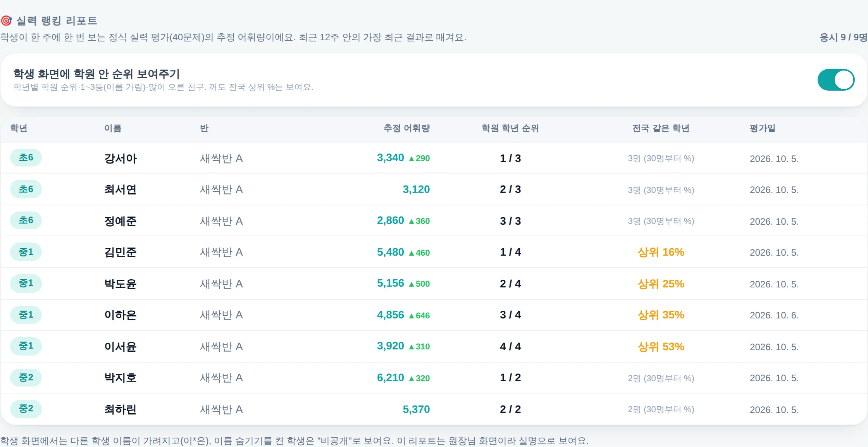Screen dimensions: 868x447
Task: Click the target icon beside 실력 랭킹 리포트
Action: coord(6,21)
